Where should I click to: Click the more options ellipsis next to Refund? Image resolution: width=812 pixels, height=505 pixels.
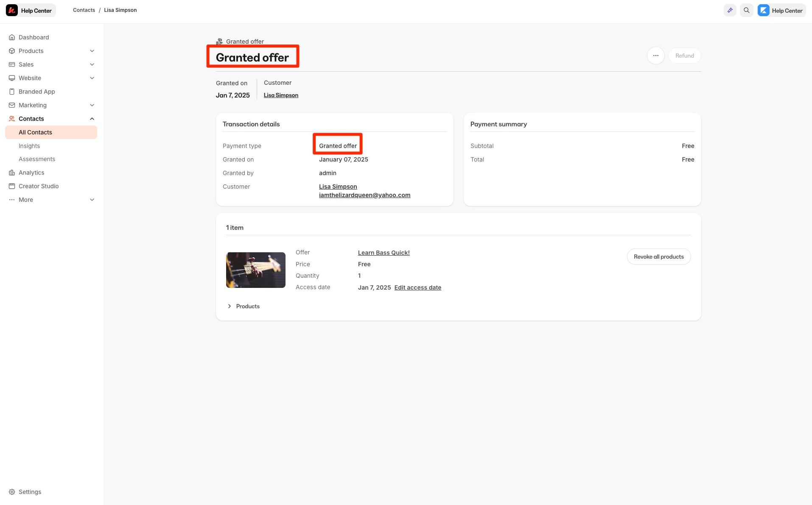pos(655,56)
